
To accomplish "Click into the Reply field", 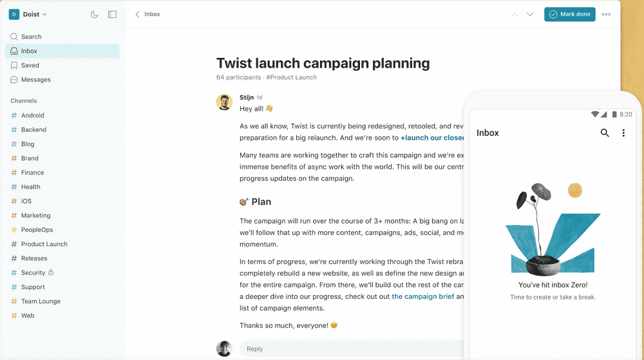I will click(352, 349).
